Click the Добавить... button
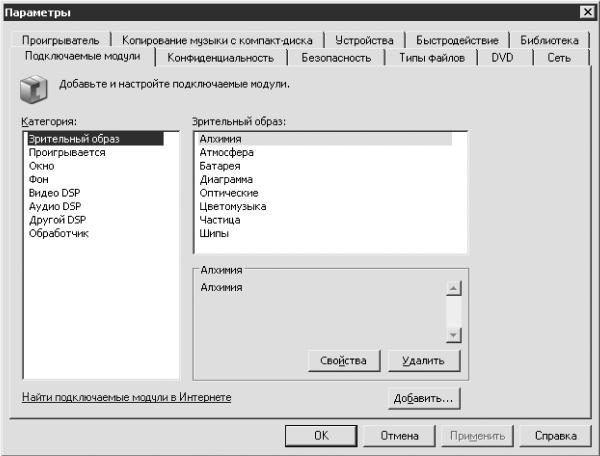 (x=423, y=398)
